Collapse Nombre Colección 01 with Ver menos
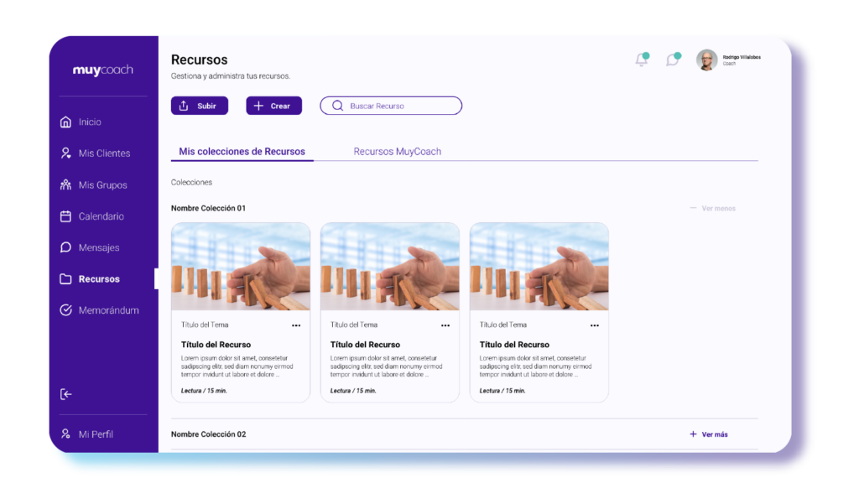 [x=713, y=208]
